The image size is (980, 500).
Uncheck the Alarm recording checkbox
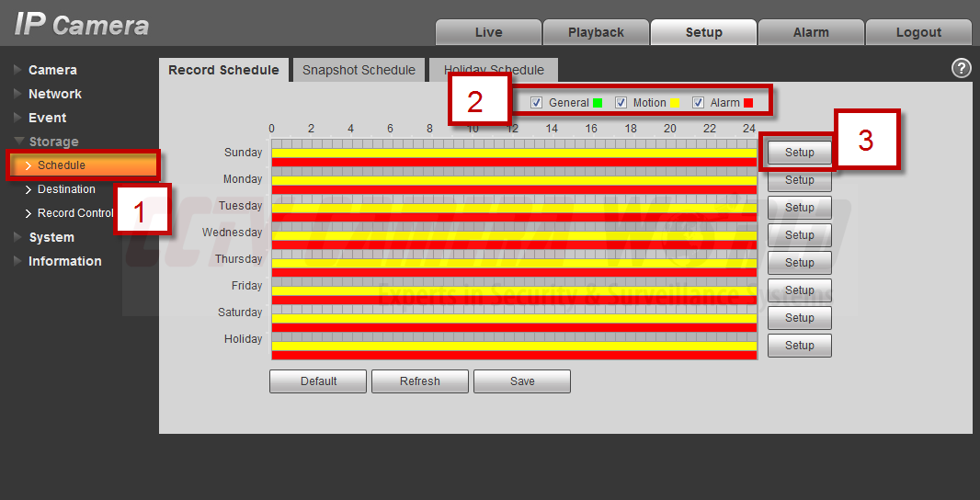(699, 103)
